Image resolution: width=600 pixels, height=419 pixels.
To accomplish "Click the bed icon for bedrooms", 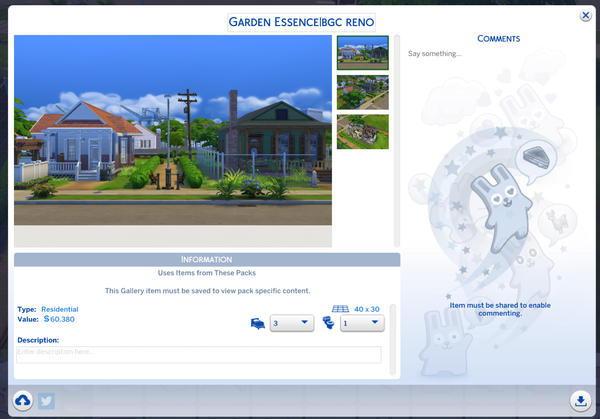I will coord(258,323).
